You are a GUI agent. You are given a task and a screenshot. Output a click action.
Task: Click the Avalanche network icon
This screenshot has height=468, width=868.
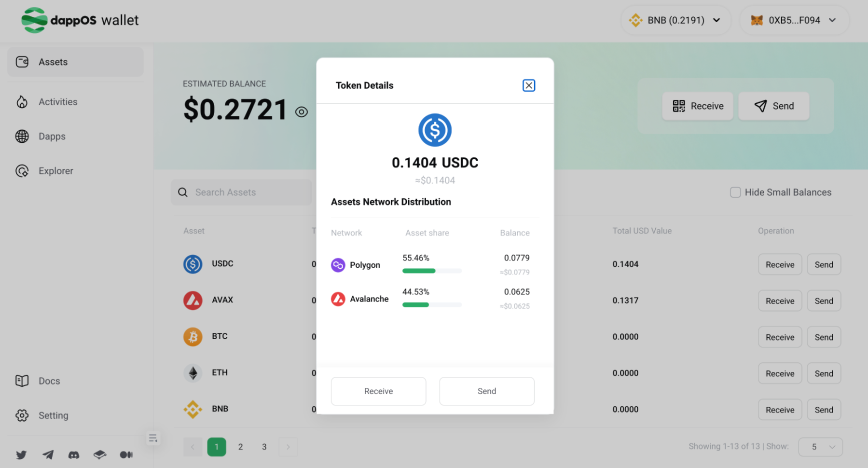pos(338,299)
